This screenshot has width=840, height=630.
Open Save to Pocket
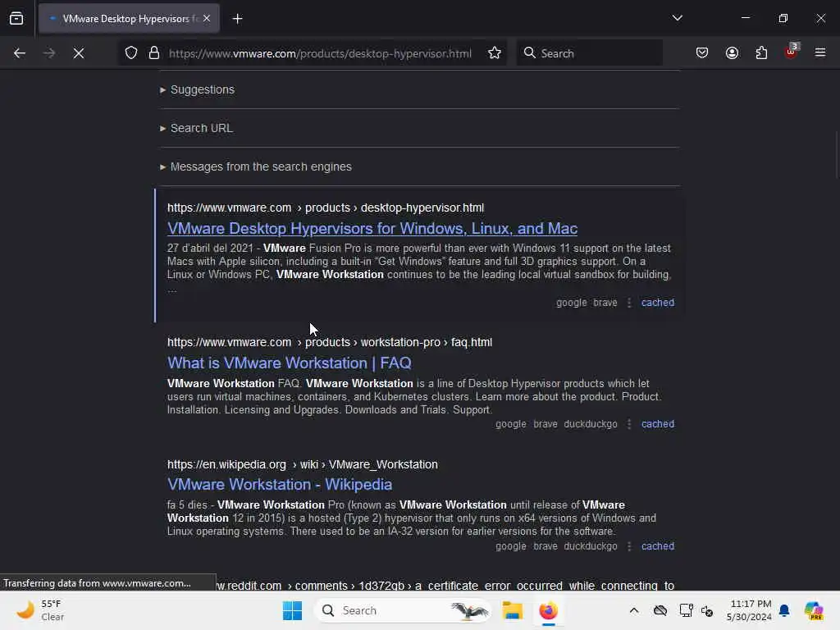coord(702,53)
